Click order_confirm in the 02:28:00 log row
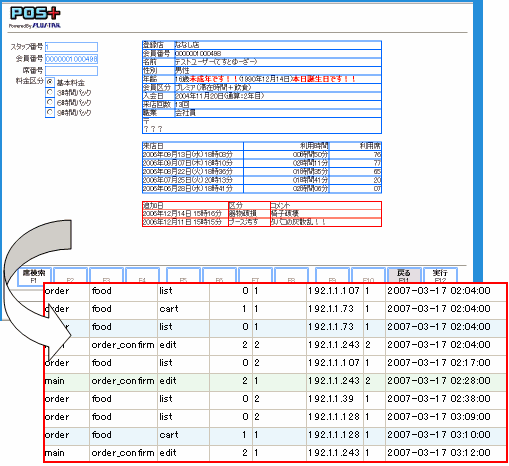 [123, 381]
